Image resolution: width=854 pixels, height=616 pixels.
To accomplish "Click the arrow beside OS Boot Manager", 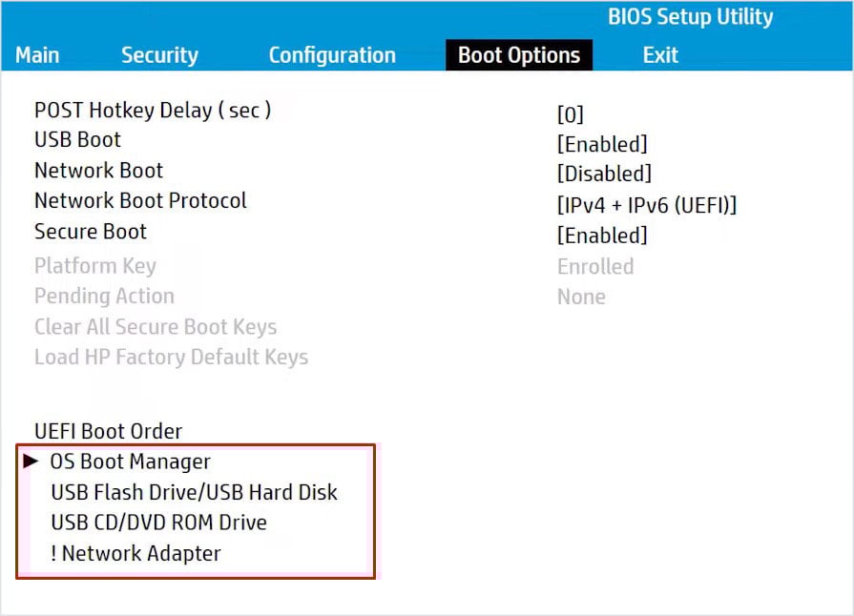I will [31, 462].
